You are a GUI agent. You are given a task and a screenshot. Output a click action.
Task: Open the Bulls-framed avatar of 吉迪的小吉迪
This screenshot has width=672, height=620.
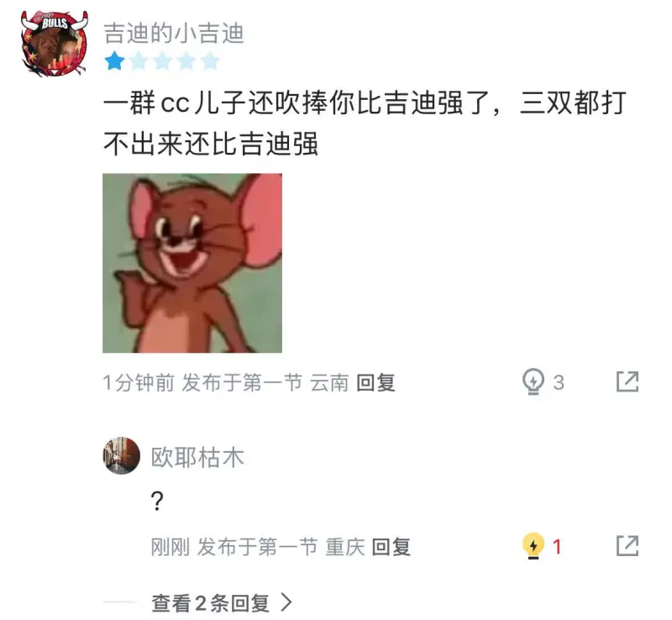point(55,44)
